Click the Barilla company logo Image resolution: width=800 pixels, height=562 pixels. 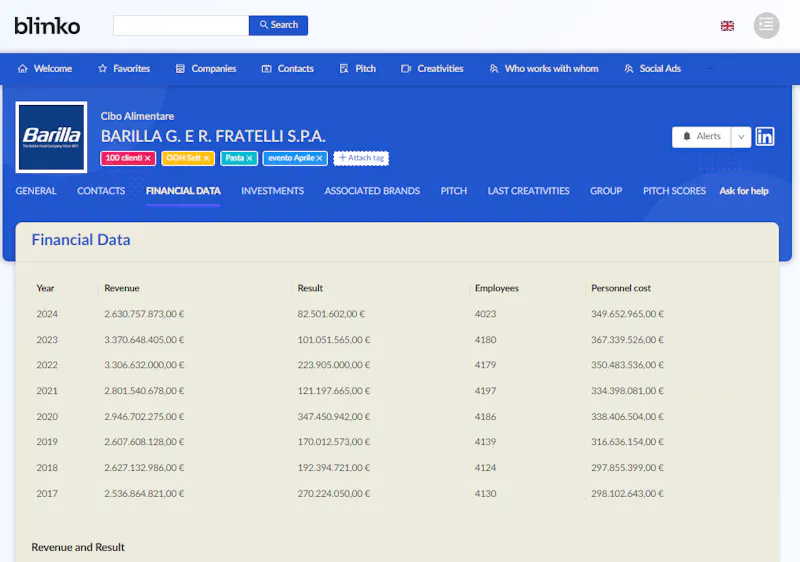click(51, 137)
